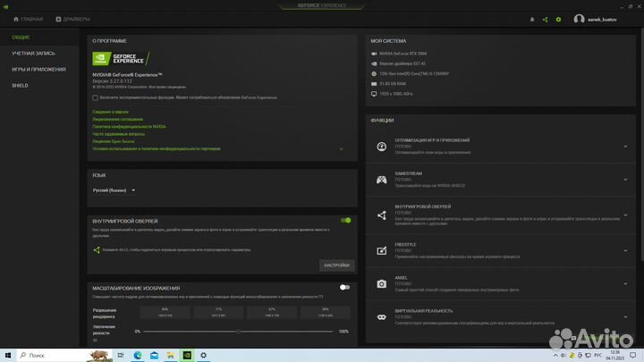Open File Explorer from taskbar

coord(171,355)
